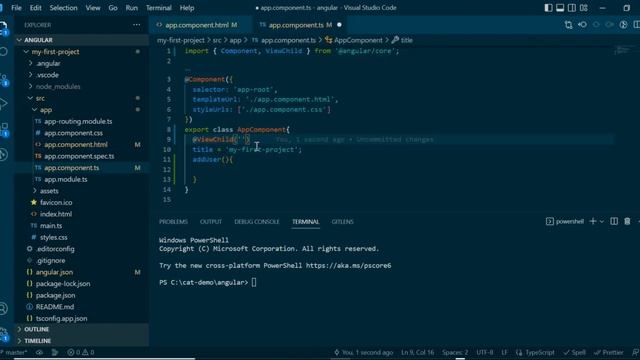
Task: Click the new terminal plus icon
Action: point(593,221)
